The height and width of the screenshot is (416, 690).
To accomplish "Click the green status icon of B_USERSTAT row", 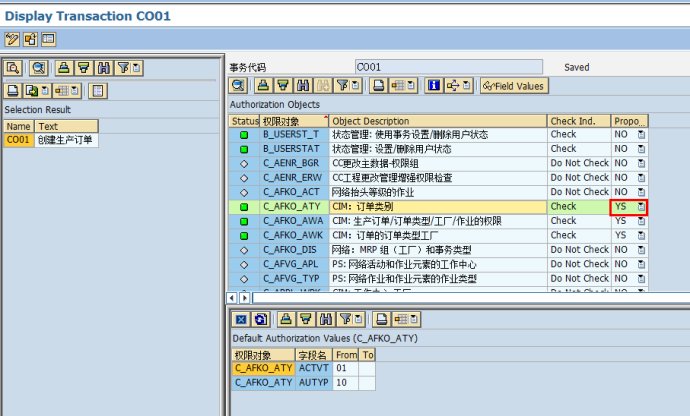I will click(244, 149).
